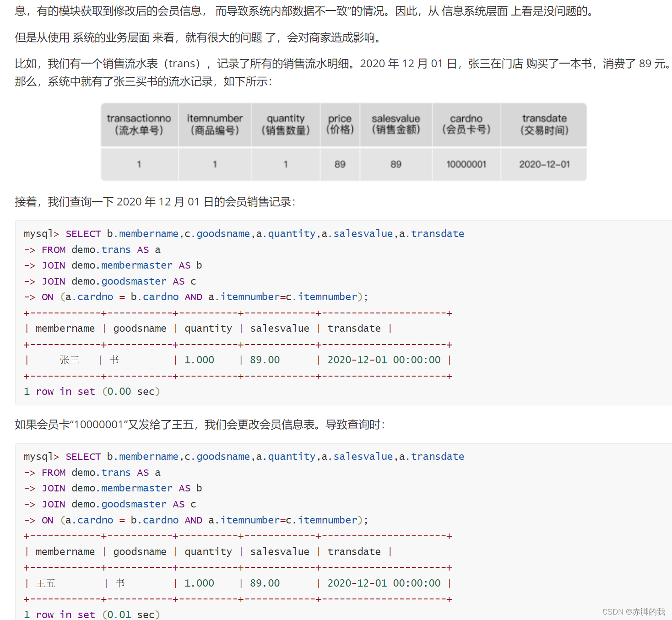Click a.itemnumber=c.itemnumber in second query
This screenshot has width=672, height=620.
[x=289, y=520]
